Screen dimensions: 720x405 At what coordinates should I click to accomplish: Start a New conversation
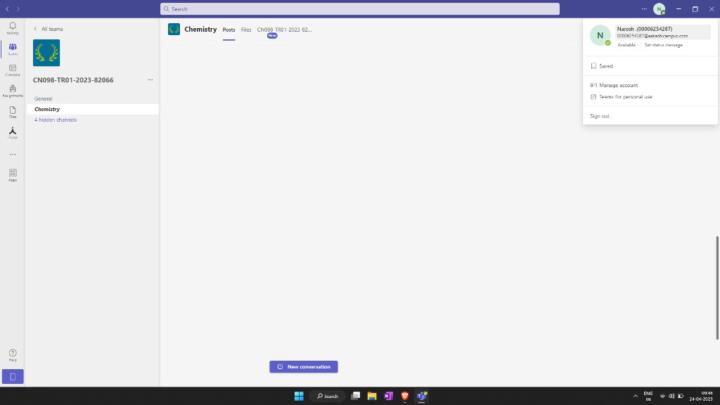(x=304, y=367)
